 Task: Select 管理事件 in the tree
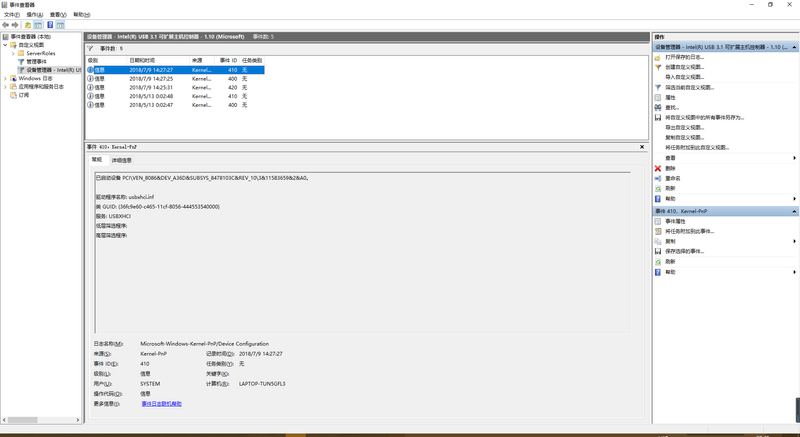(x=42, y=61)
